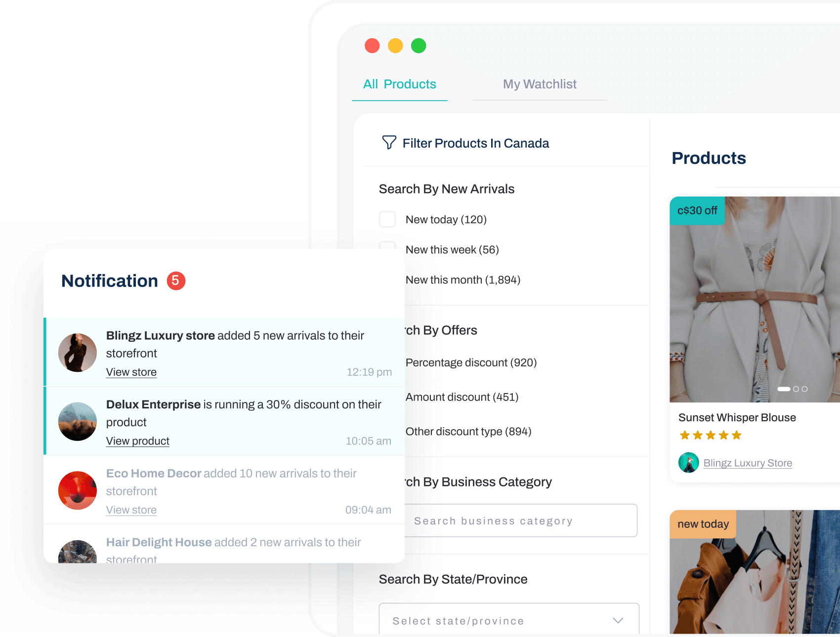The width and height of the screenshot is (840, 637).
Task: Select the second image carousel dot
Action: click(796, 389)
